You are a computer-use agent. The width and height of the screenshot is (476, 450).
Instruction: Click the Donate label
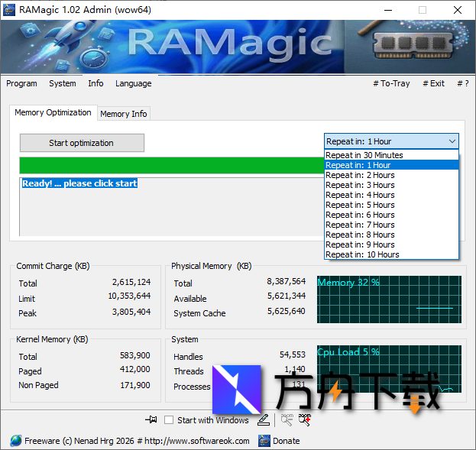pos(287,441)
